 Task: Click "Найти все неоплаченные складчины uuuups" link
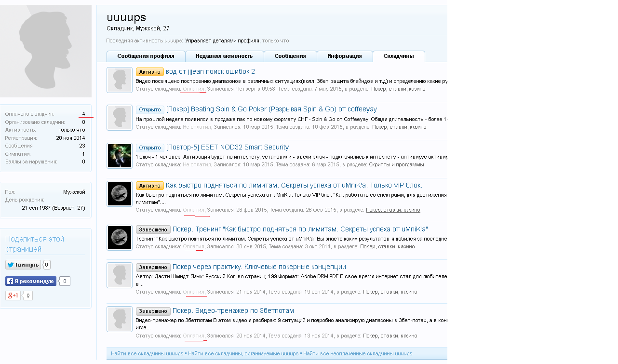358,353
